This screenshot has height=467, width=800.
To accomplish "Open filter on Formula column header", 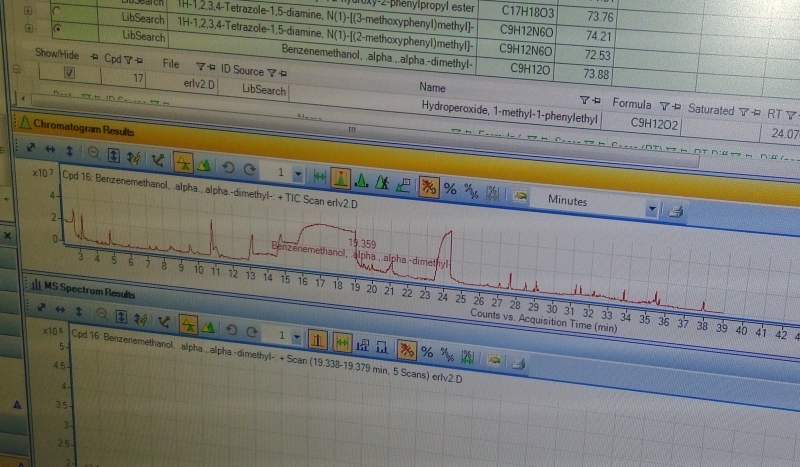I will (663, 106).
